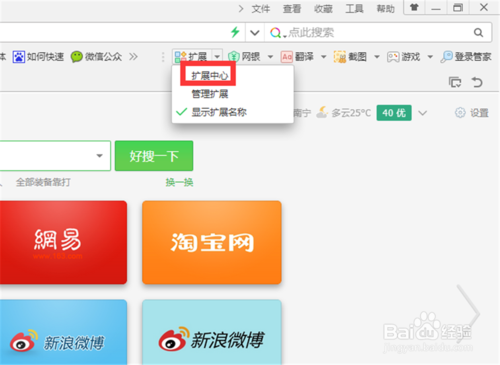Open the light cyan 新浪微博 tile
The height and width of the screenshot is (365, 500).
(212, 332)
